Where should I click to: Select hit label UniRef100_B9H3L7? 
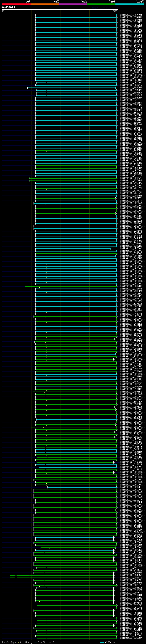click(131, 93)
